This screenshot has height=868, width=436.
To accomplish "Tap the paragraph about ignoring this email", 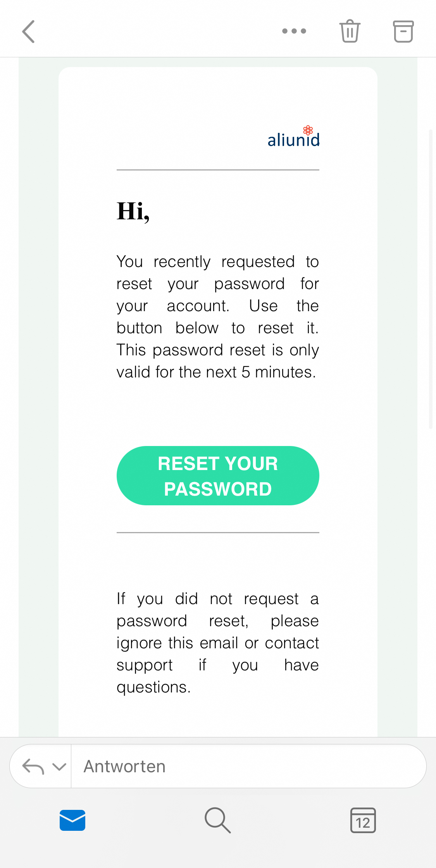I will coord(218,643).
